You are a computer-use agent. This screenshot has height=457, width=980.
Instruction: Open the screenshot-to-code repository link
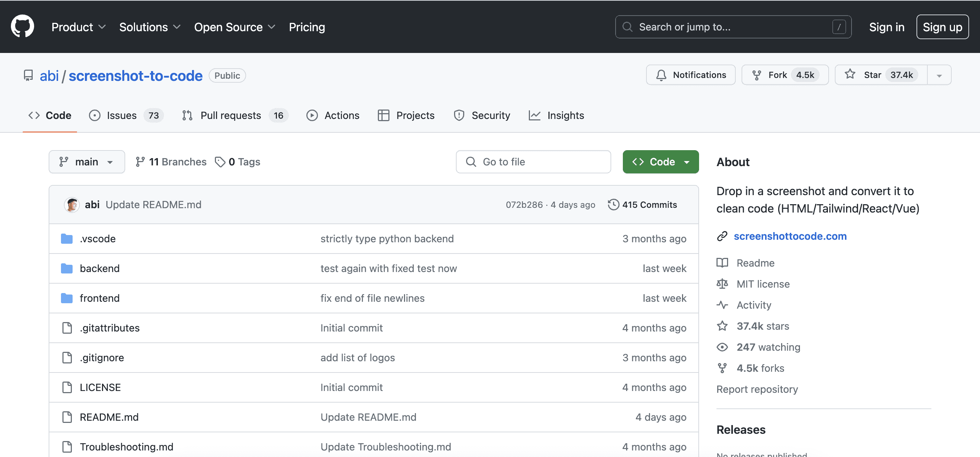click(135, 76)
